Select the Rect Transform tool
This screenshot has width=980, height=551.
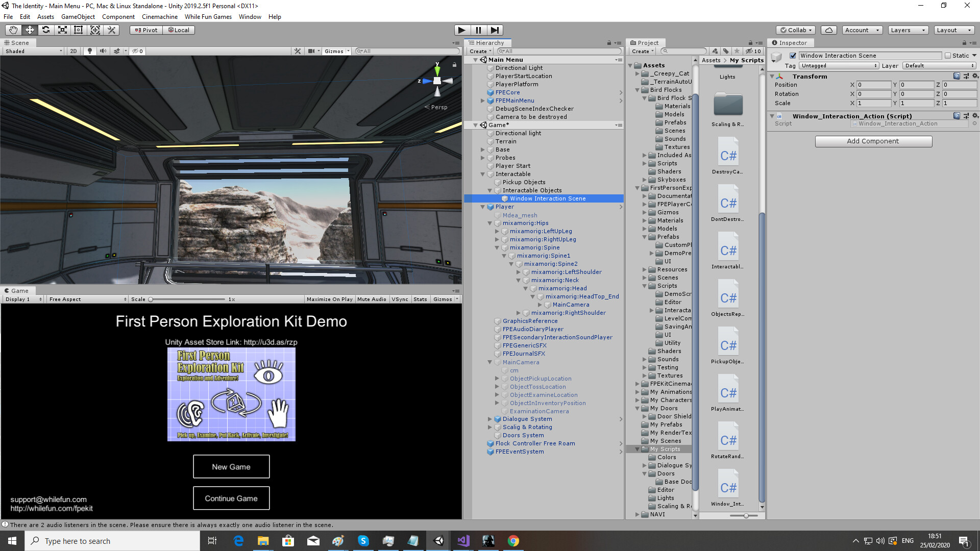pyautogui.click(x=79, y=30)
